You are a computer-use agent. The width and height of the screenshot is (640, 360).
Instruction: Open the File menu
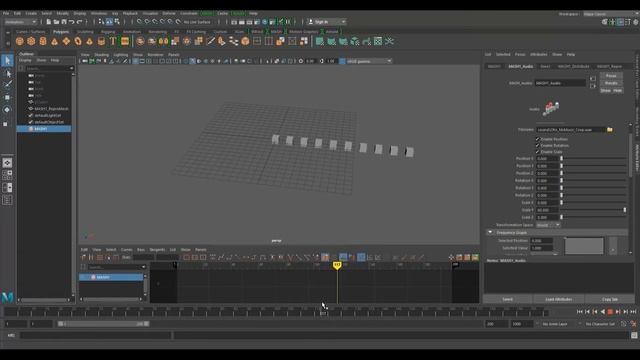coord(6,13)
